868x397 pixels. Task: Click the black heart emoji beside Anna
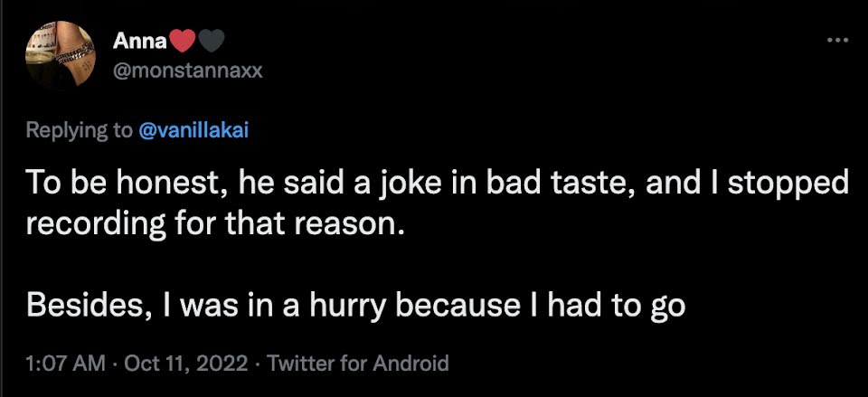coord(212,41)
